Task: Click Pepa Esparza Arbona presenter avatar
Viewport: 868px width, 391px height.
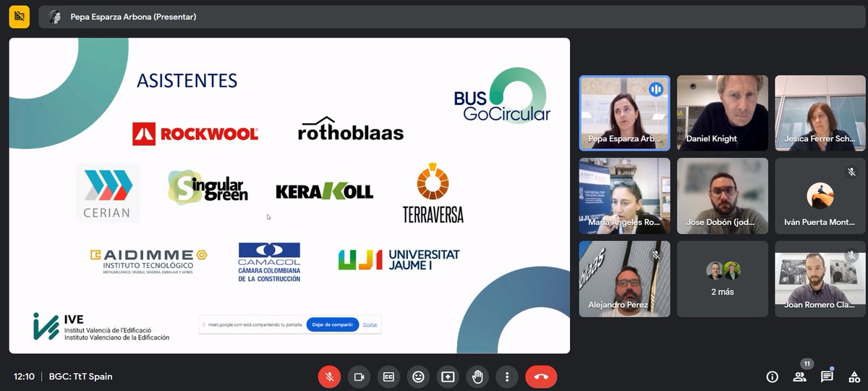Action: [x=55, y=17]
